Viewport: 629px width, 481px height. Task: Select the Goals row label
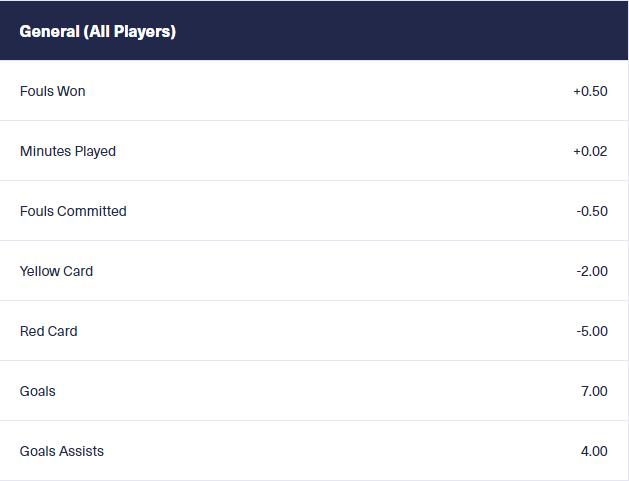pos(38,391)
